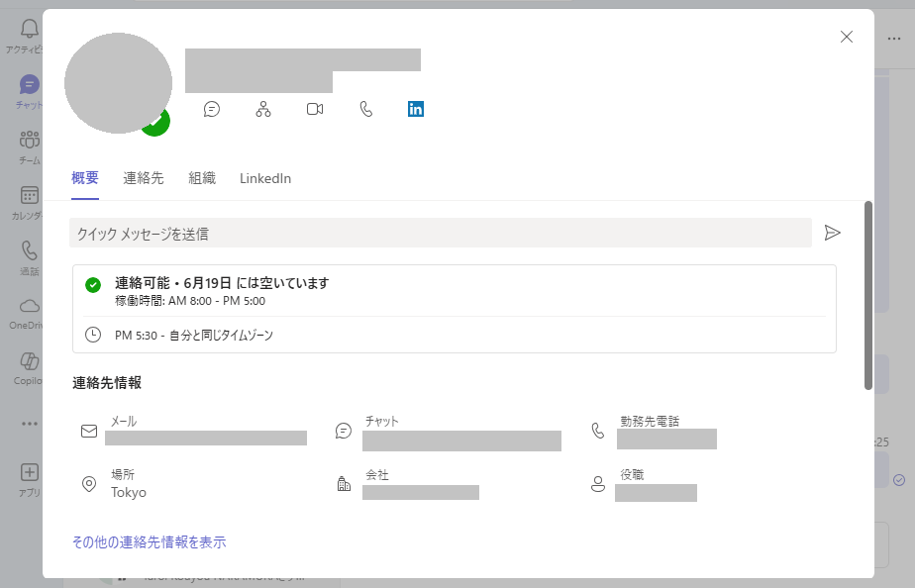The height and width of the screenshot is (588, 915).
Task: Click the location pin icon beside 場所
Action: tap(89, 484)
